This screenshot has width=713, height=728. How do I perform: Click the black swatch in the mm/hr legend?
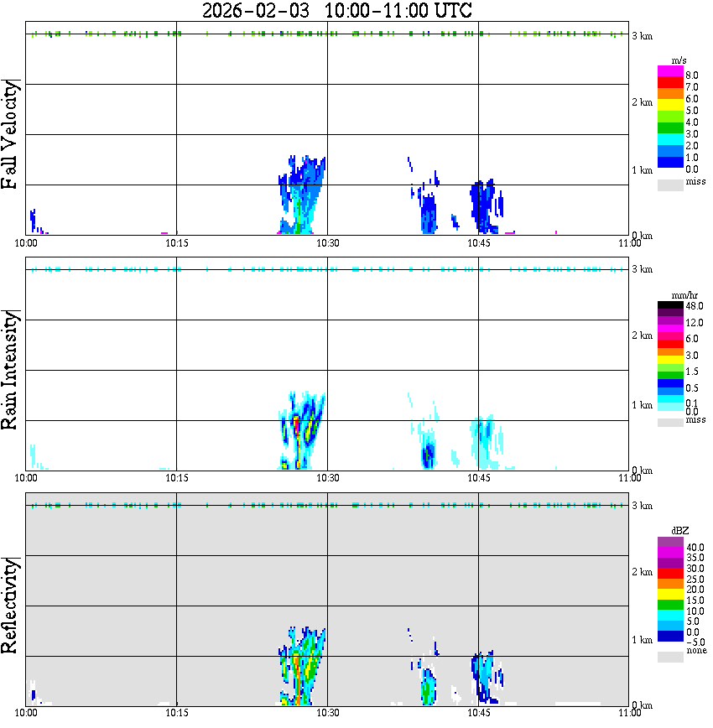(x=670, y=305)
